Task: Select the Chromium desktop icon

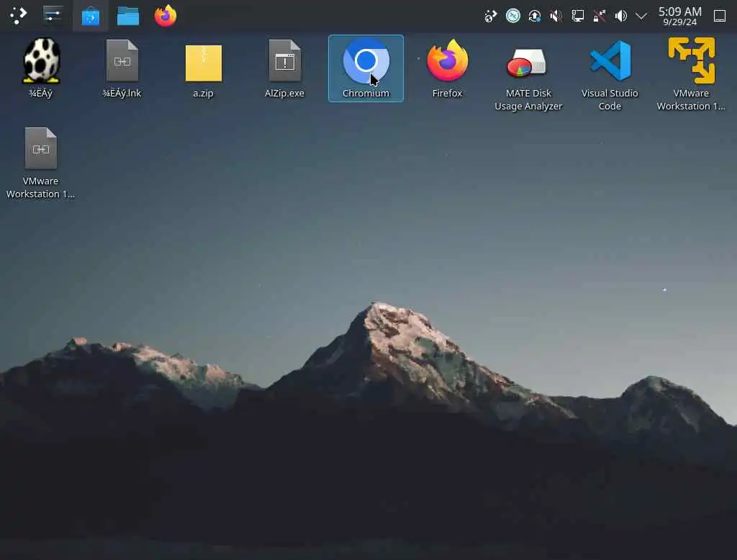Action: pyautogui.click(x=366, y=62)
